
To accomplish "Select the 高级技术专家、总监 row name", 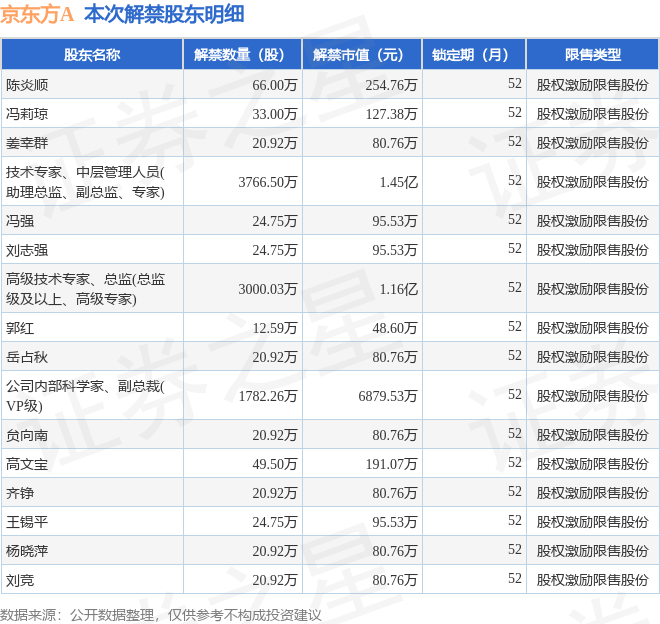I will (x=85, y=289).
